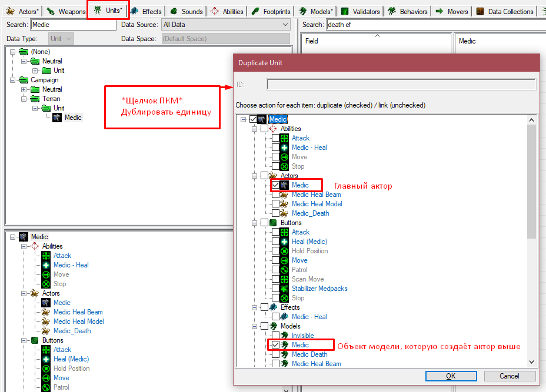Screen dimensions: 546x392
Task: Uncheck the Medic actor checkbox
Action: pos(275,185)
